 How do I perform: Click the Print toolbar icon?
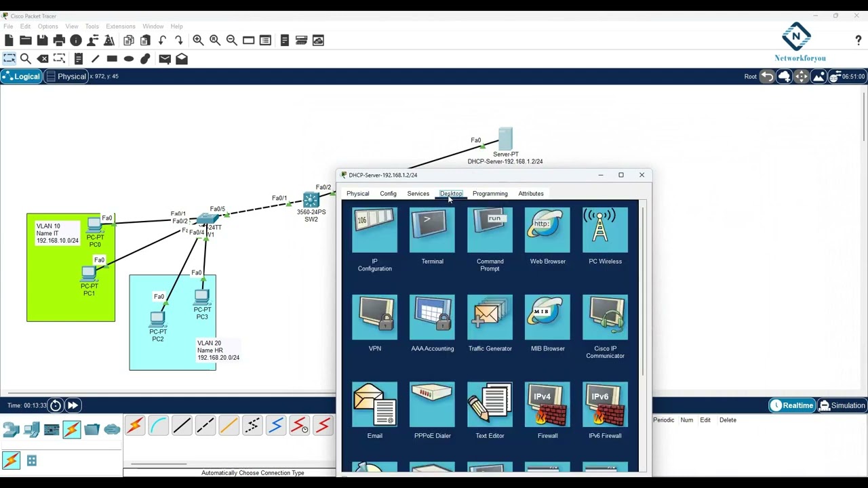59,41
